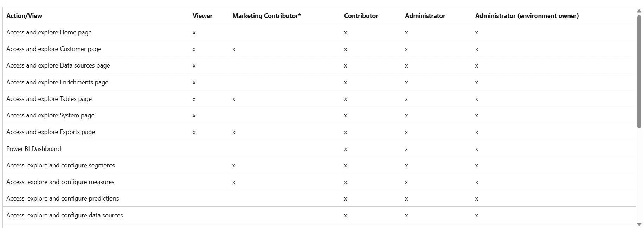The width and height of the screenshot is (644, 229).
Task: Select Access, explore and configure measures text
Action: point(60,182)
